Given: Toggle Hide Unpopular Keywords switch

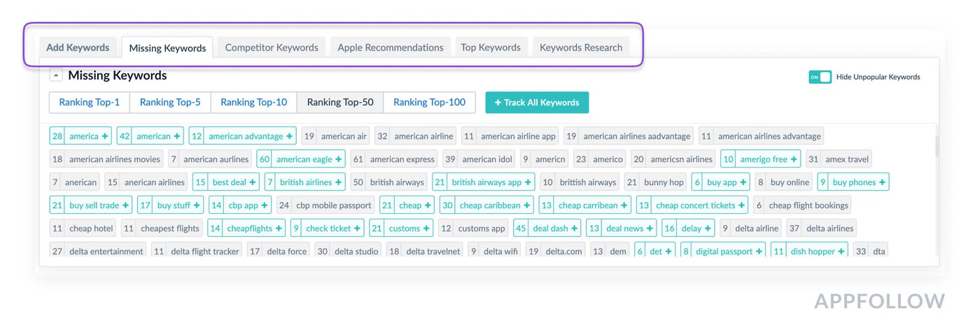Looking at the screenshot, I should tap(820, 77).
